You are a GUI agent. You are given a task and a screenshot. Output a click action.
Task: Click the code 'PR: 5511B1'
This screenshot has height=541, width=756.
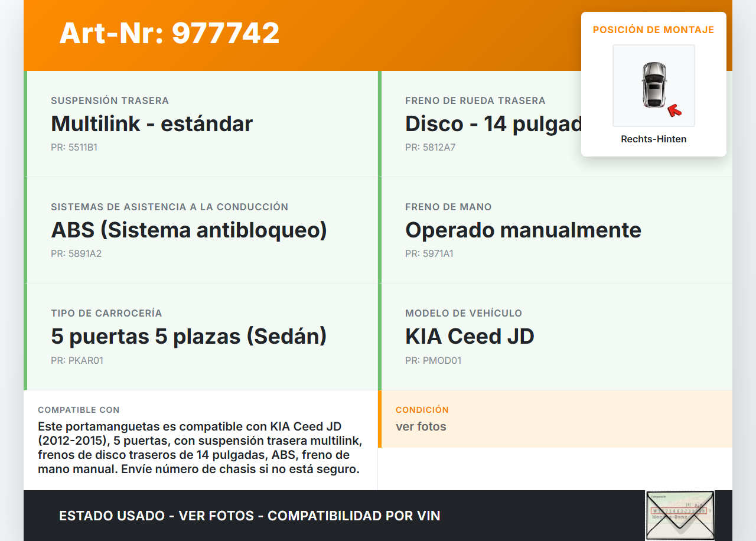74,148
